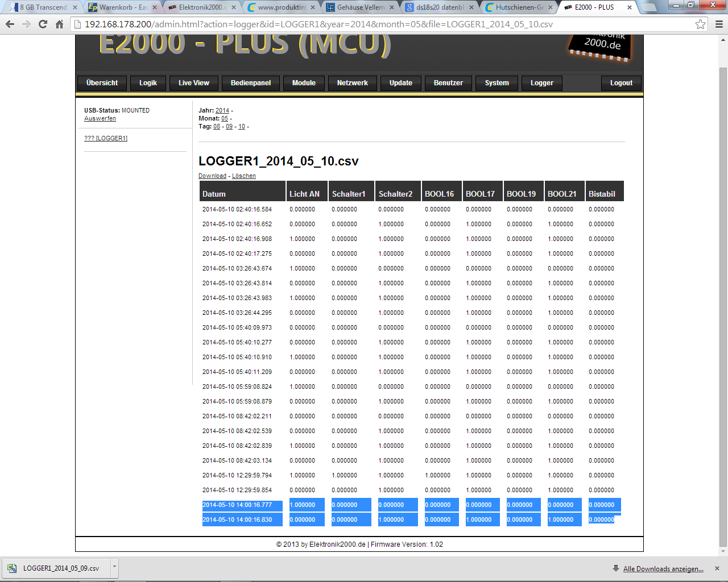Close the downloads bar with X

[717, 568]
